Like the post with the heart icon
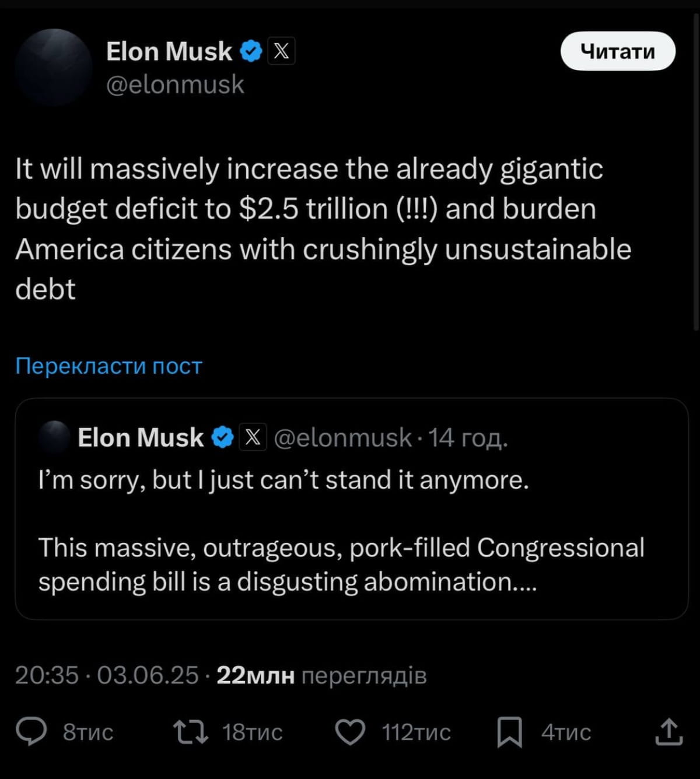 tap(351, 732)
